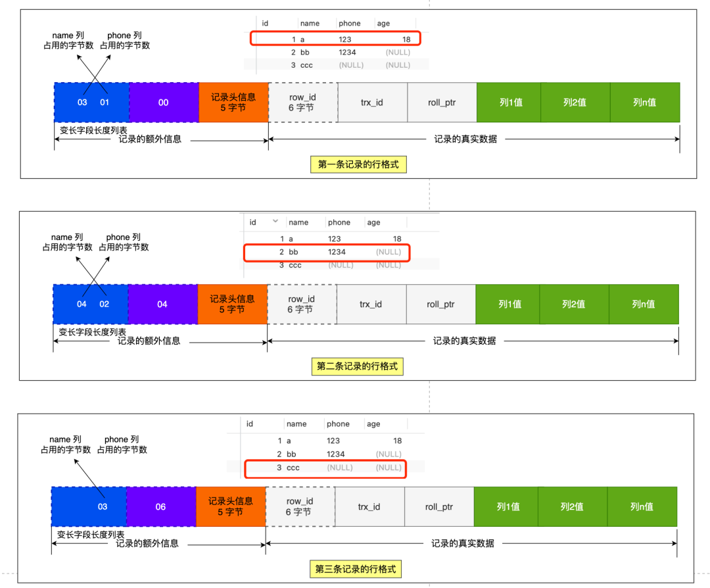The height and width of the screenshot is (588, 710).
Task: Click the trx_id box in first record format
Action: pos(373,103)
